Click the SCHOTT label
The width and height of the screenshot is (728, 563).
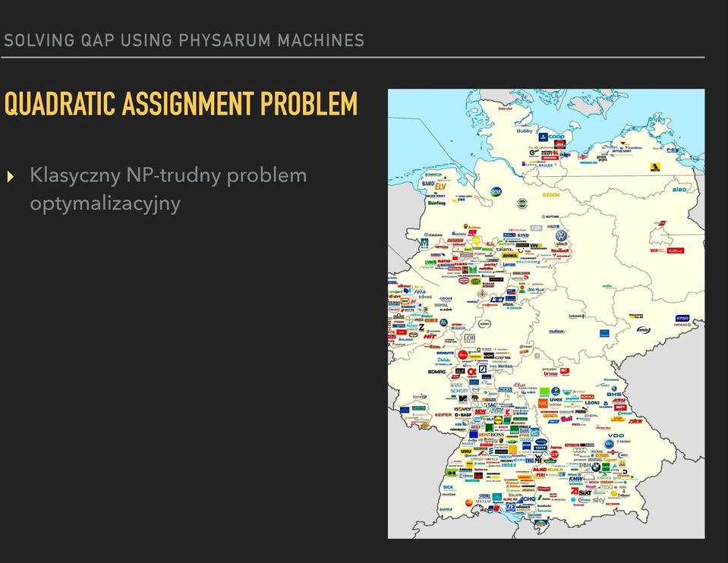click(x=459, y=391)
